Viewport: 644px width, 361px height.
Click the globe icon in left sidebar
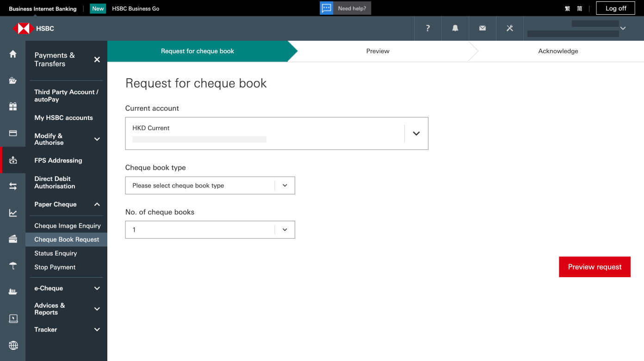click(x=13, y=345)
